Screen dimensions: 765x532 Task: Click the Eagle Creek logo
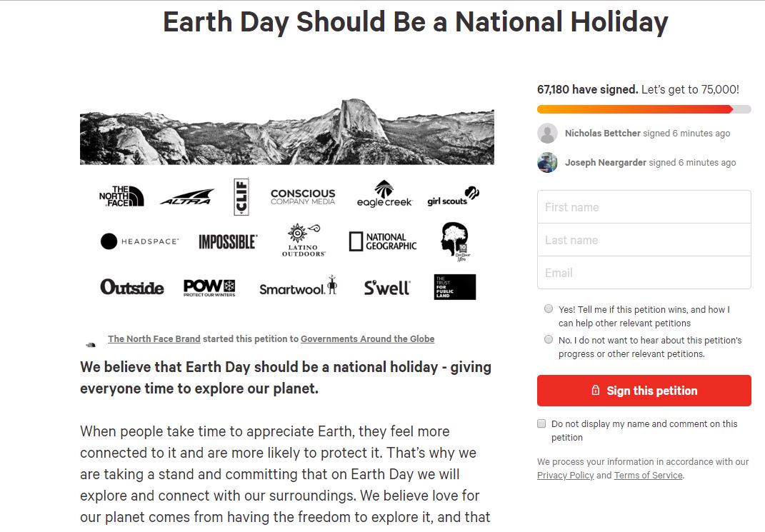pos(384,194)
